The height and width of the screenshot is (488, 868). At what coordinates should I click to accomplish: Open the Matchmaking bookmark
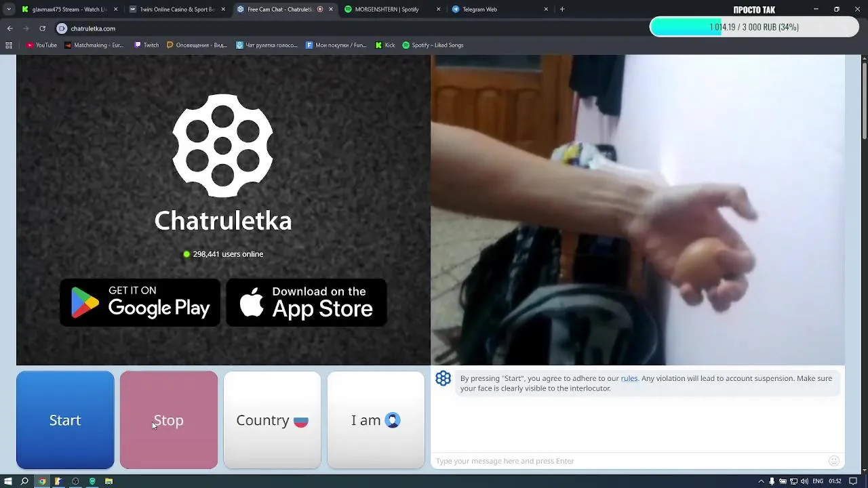94,45
